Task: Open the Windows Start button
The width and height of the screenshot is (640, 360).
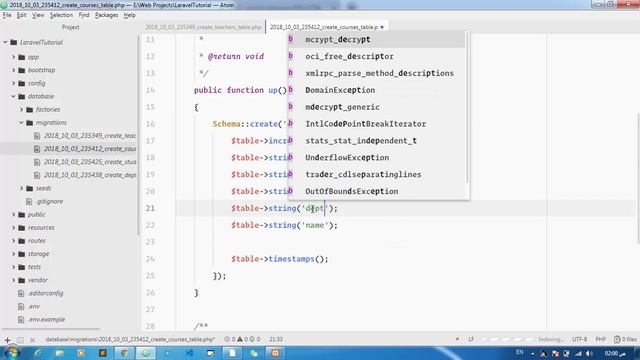Action: [11, 353]
